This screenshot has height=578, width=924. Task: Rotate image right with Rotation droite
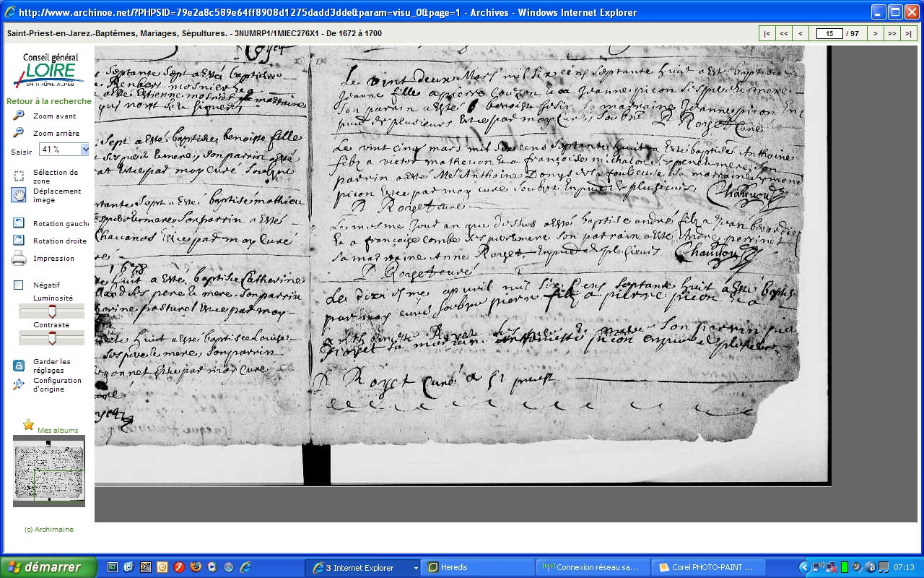pos(19,241)
